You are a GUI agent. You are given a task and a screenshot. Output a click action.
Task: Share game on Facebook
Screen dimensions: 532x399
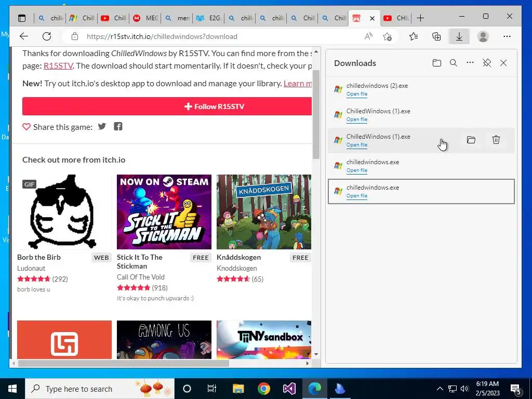[118, 127]
